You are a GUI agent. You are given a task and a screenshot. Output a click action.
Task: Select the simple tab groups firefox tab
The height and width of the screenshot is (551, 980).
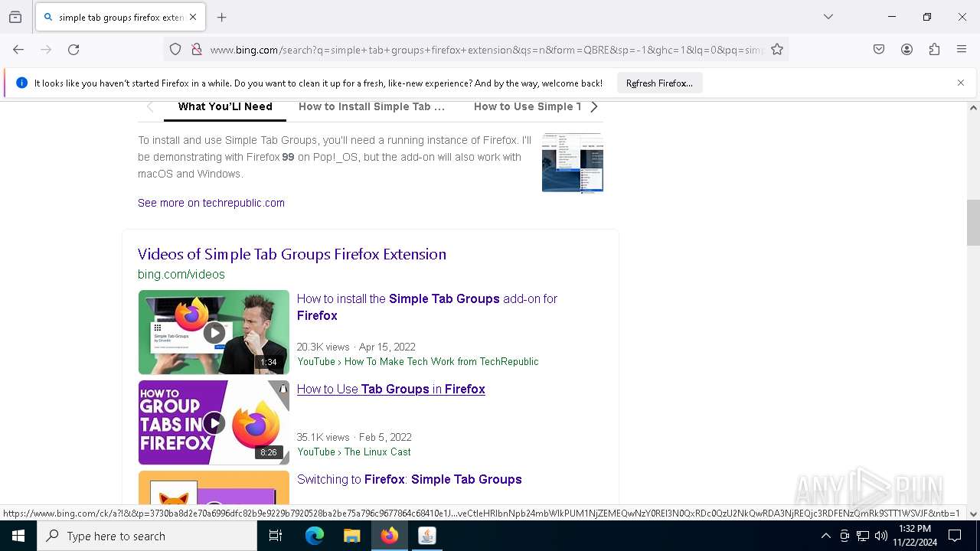click(119, 17)
